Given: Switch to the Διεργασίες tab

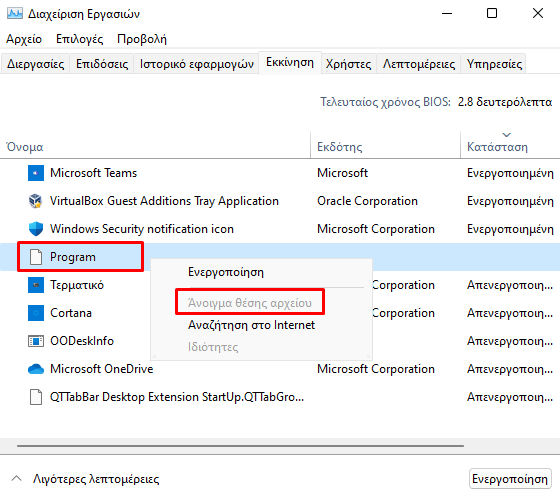Looking at the screenshot, I should coord(35,64).
